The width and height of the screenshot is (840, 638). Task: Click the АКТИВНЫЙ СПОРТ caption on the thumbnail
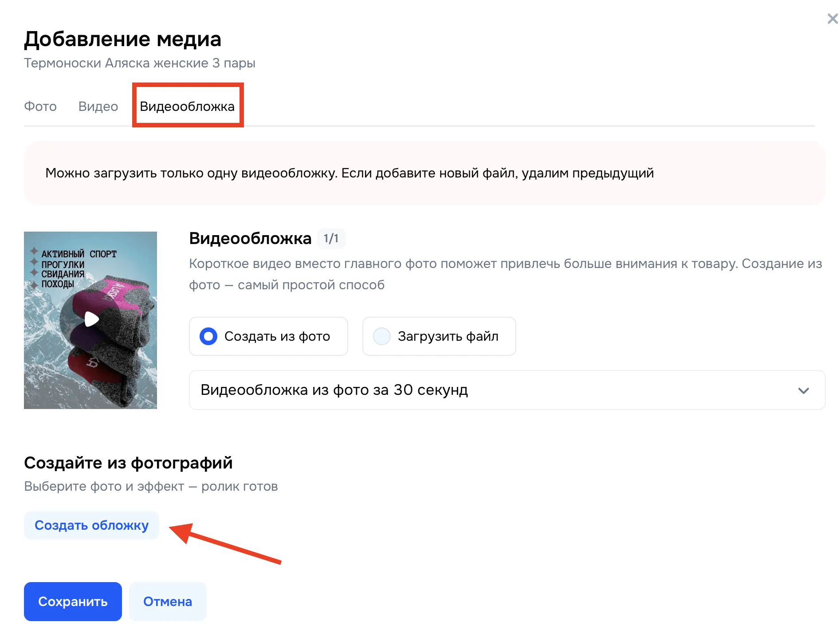pos(79,254)
